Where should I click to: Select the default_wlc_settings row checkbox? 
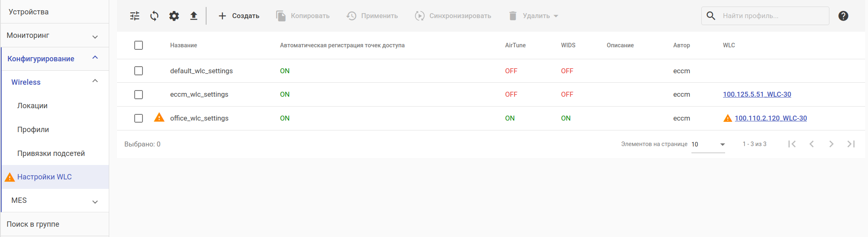pyautogui.click(x=138, y=71)
